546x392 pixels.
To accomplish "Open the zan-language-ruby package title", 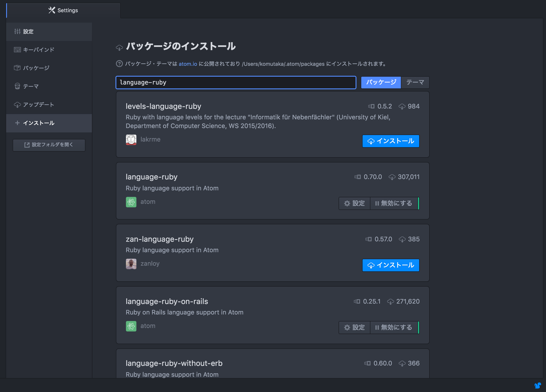I will click(160, 239).
